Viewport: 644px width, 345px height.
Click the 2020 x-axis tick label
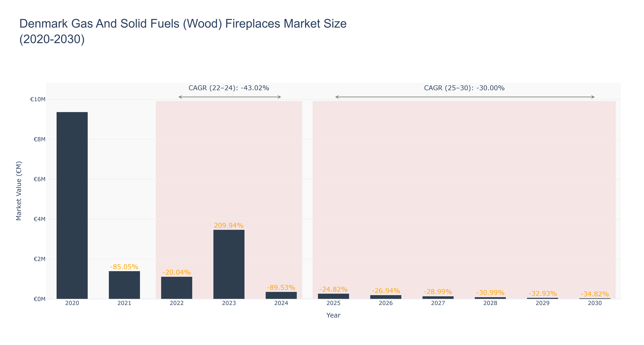tap(72, 303)
